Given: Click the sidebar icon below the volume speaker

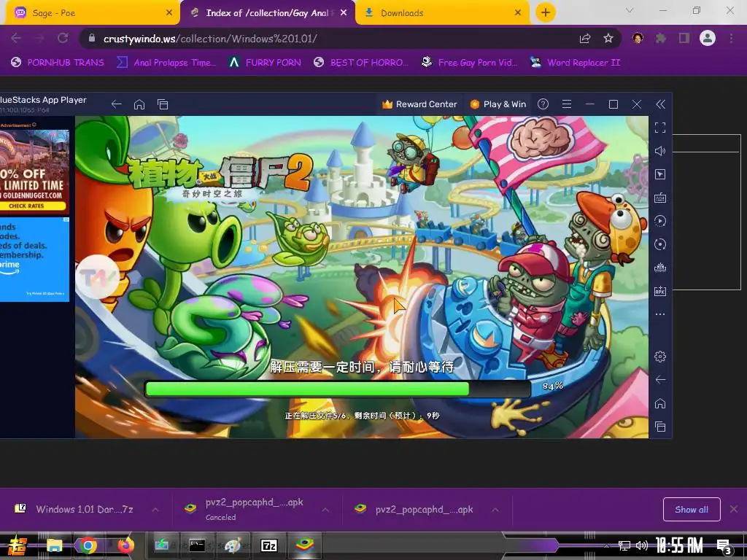Looking at the screenshot, I should click(x=659, y=174).
